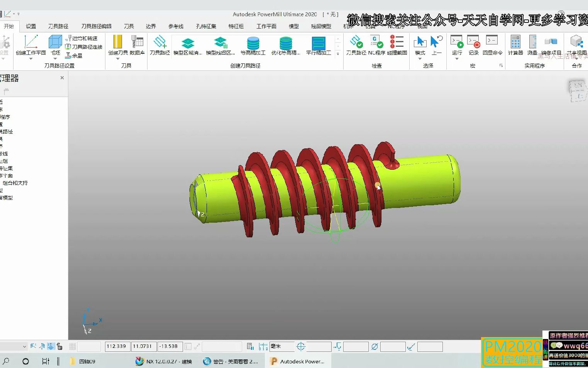Click the selection Mode (模式) icon
The width and height of the screenshot is (588, 368).
(420, 42)
